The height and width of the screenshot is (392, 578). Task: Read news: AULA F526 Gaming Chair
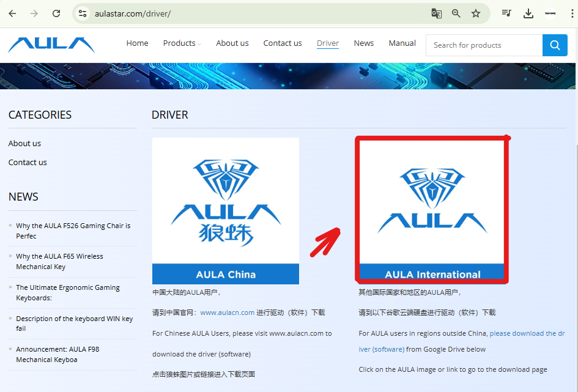click(x=73, y=231)
